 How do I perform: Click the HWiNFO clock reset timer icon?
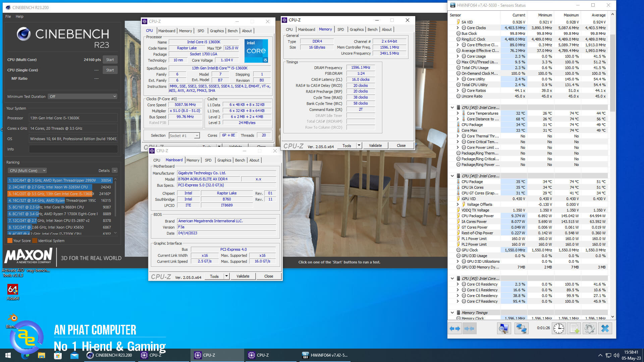click(558, 328)
